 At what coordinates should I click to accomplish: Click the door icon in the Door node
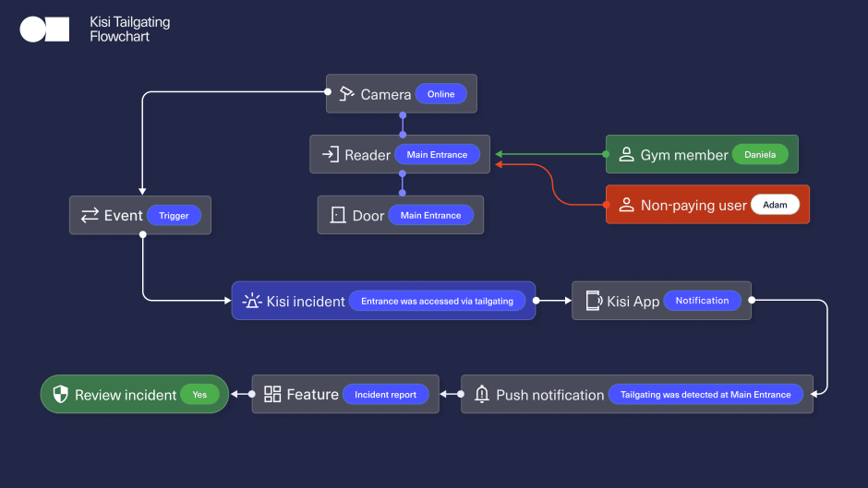(x=338, y=215)
